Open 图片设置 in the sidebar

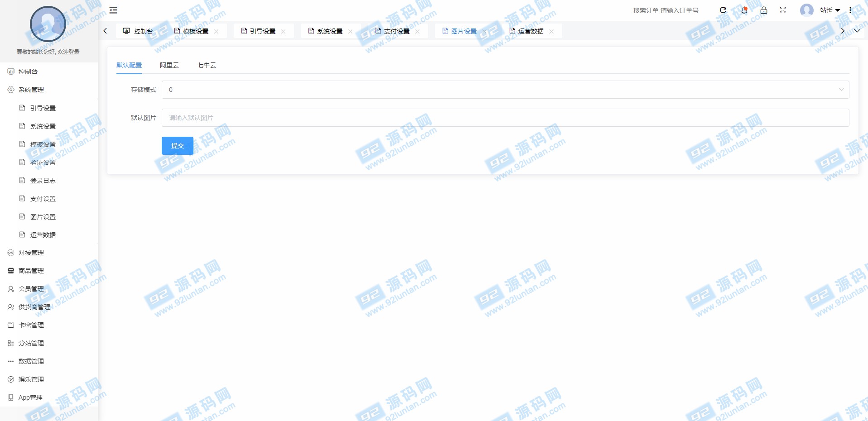click(49, 217)
